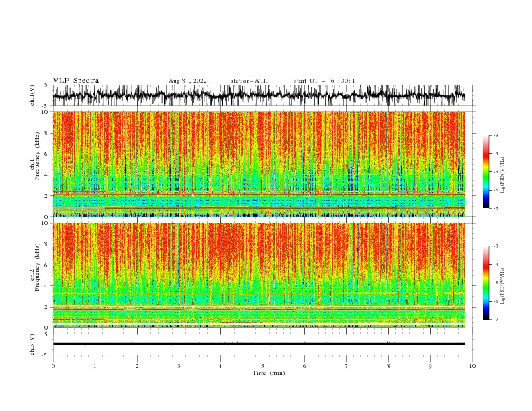Click the "-3" tick on ch.1 colorbar
Screen dimensions: 532x411
tap(496, 135)
